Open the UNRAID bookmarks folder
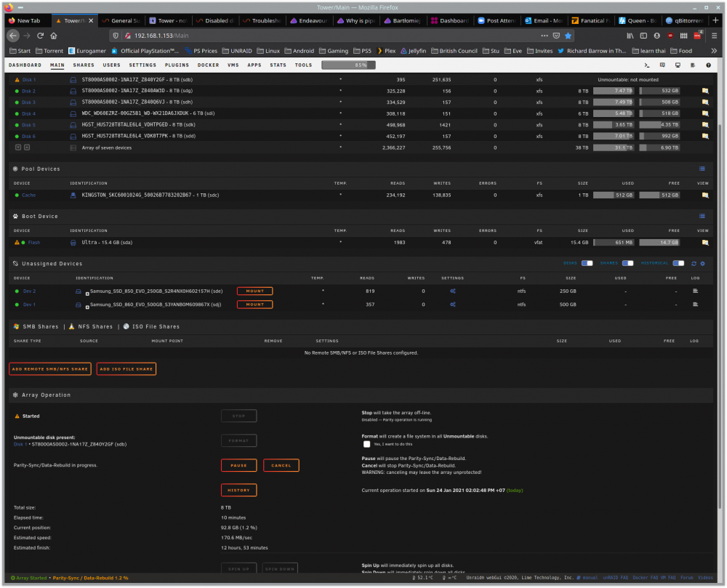Image resolution: width=727 pixels, height=588 pixels. pyautogui.click(x=237, y=51)
